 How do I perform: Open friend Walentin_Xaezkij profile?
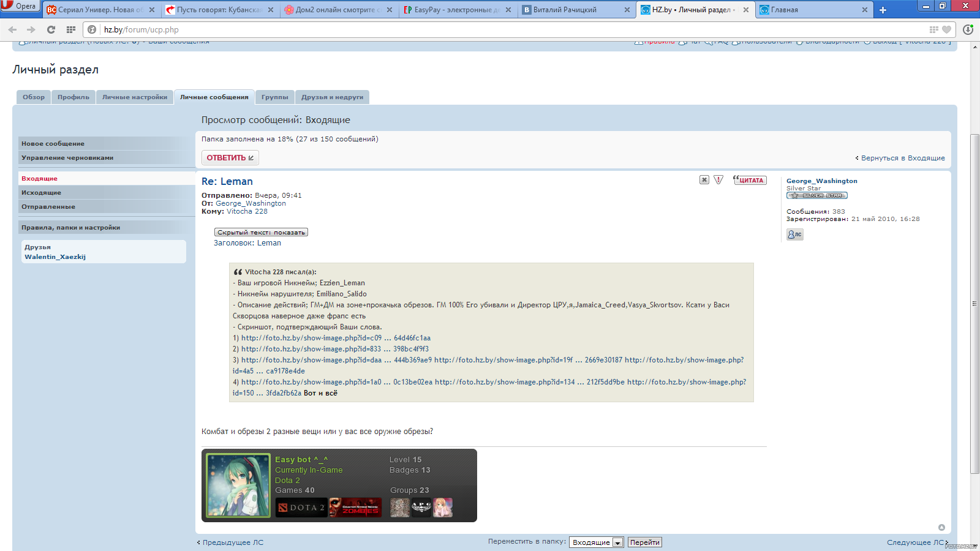click(55, 257)
